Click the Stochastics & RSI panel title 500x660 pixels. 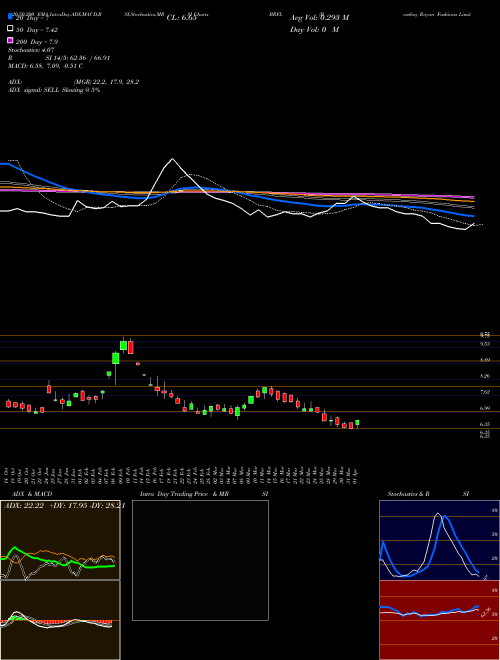(x=428, y=494)
